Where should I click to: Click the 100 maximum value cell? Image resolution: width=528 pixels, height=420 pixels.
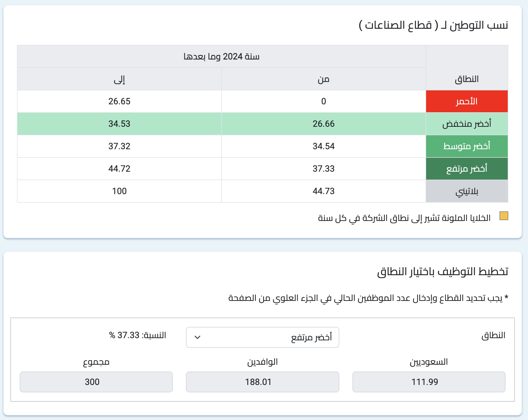[119, 191]
